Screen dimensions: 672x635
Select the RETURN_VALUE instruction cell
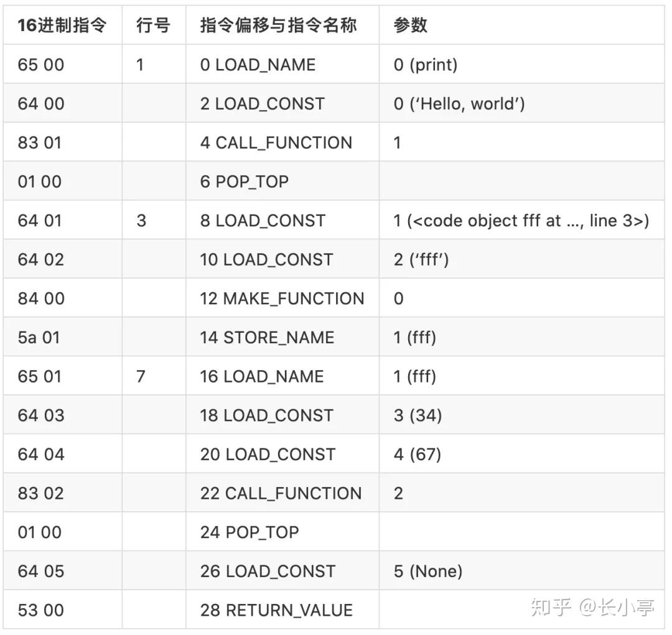click(x=276, y=610)
